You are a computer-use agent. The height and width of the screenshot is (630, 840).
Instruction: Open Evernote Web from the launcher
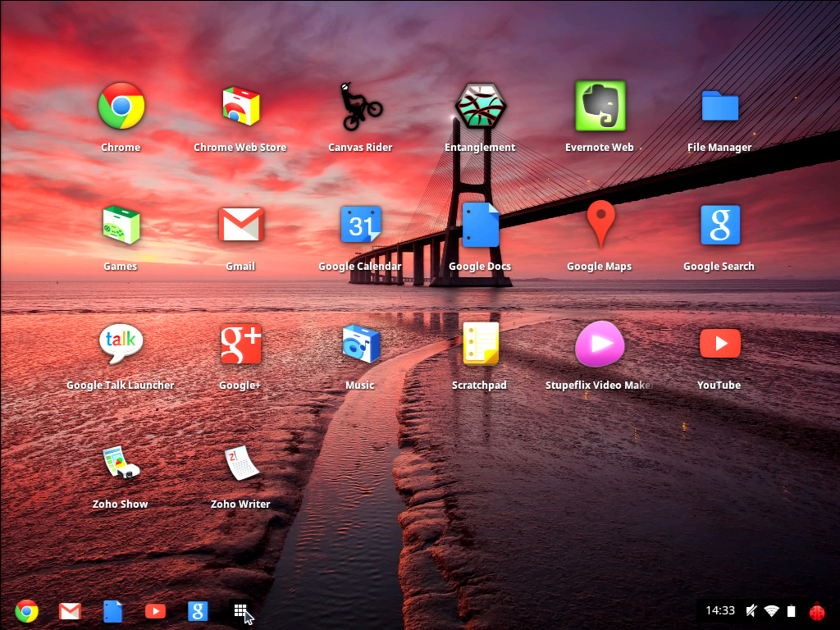coord(600,107)
